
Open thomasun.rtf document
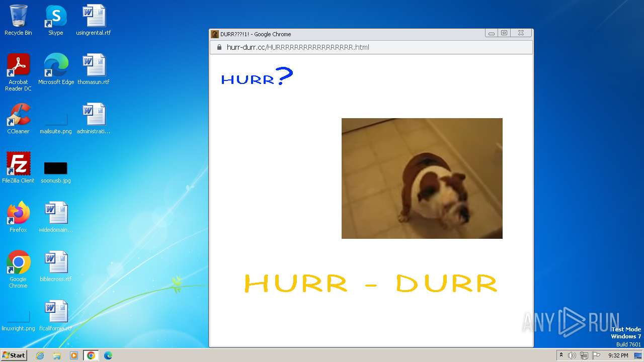tap(94, 69)
